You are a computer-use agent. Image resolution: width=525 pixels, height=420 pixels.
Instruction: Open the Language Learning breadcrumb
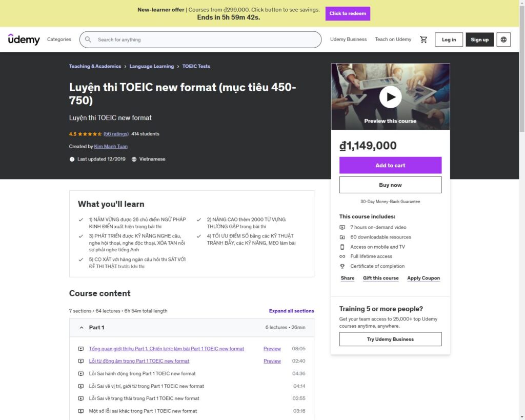click(x=151, y=66)
